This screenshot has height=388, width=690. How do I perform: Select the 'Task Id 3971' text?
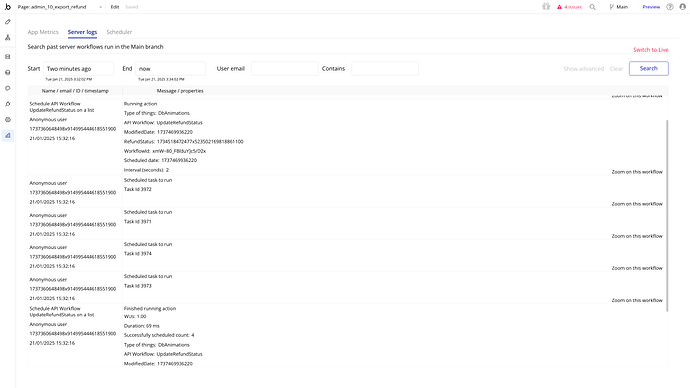pos(138,222)
